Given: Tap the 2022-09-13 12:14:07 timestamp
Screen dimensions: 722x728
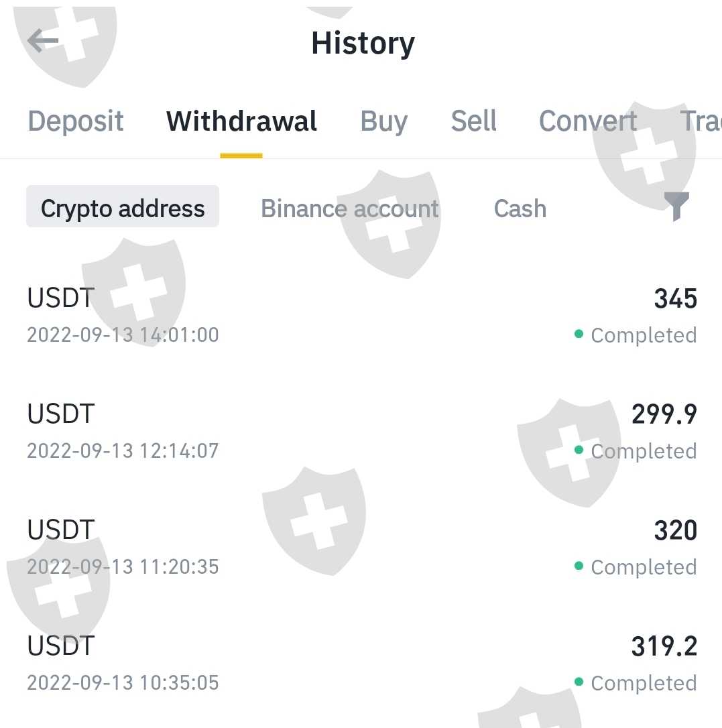Looking at the screenshot, I should point(123,450).
